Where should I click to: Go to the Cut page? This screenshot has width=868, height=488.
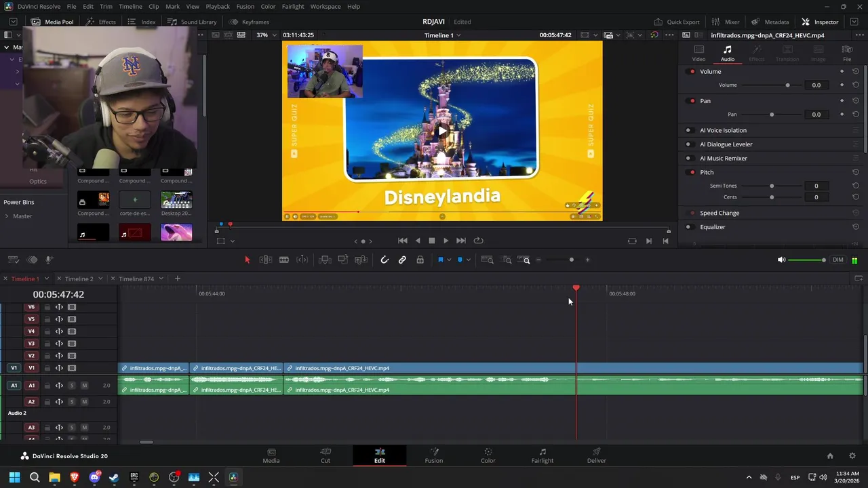point(325,455)
